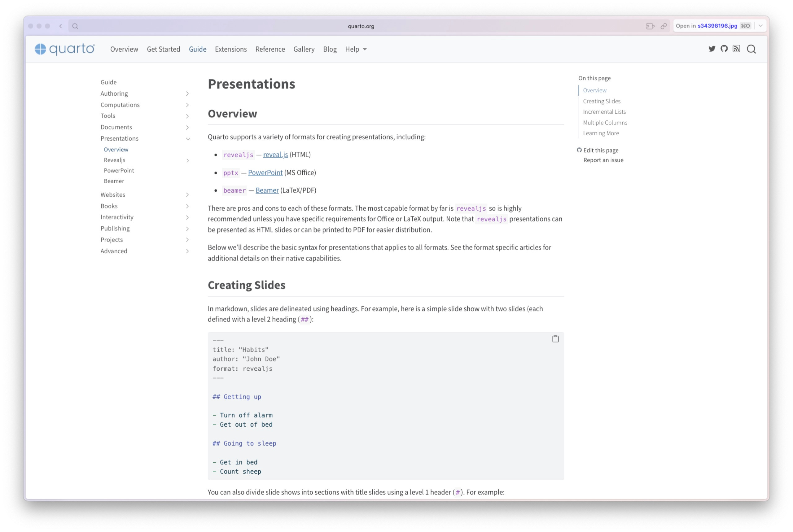
Task: Click the browser back arrow
Action: (x=61, y=26)
